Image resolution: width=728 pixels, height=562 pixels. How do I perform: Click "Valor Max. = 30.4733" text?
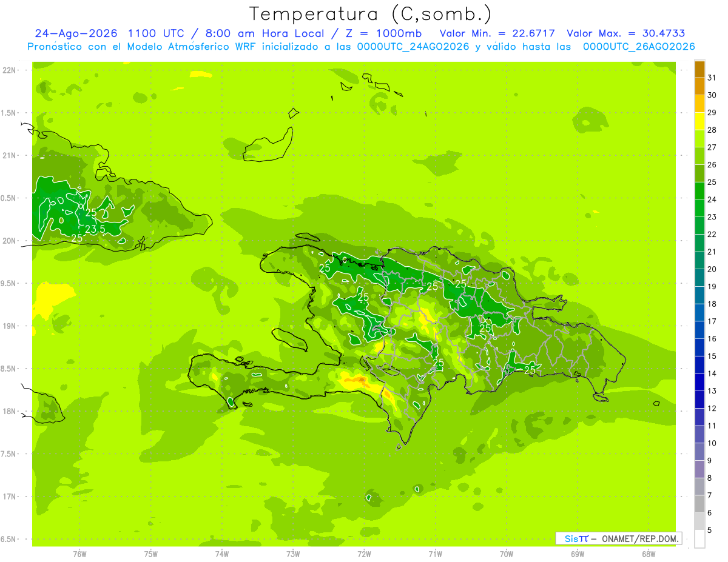click(626, 33)
